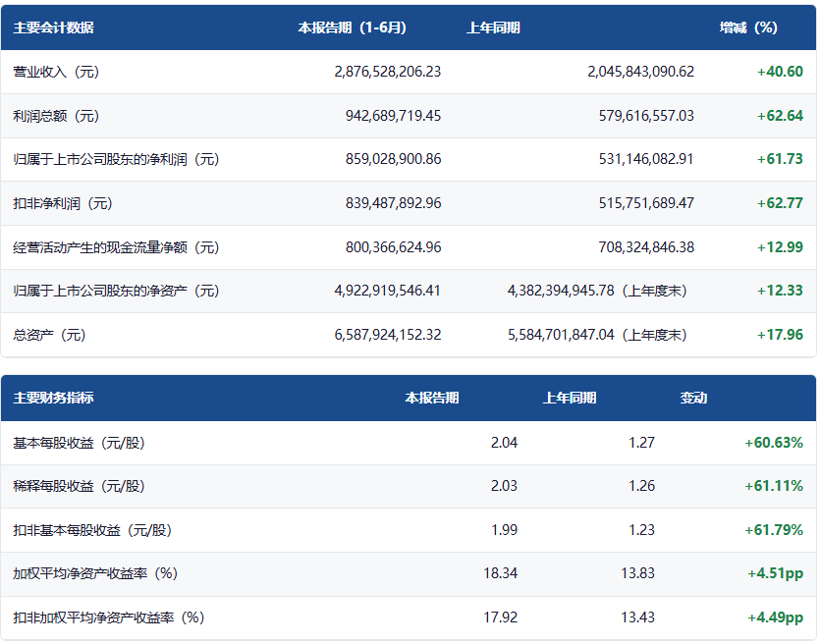
Task: Select the value 531,146,082.91
Action: pos(646,159)
